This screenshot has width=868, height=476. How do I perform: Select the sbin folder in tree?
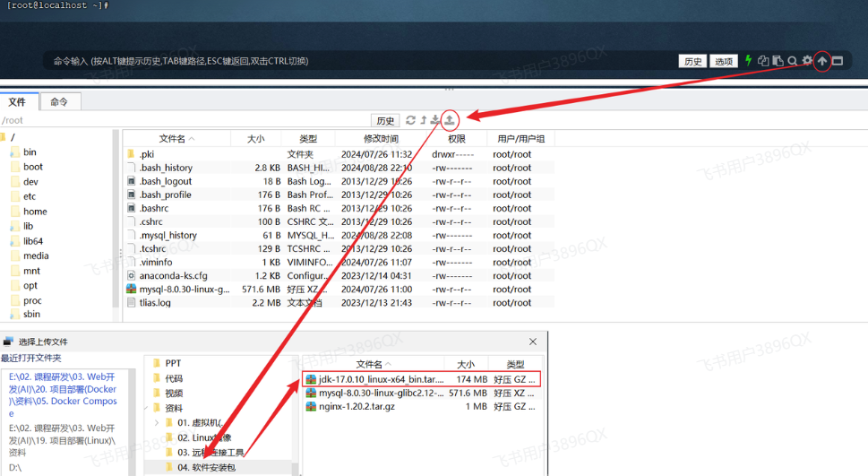click(31, 314)
